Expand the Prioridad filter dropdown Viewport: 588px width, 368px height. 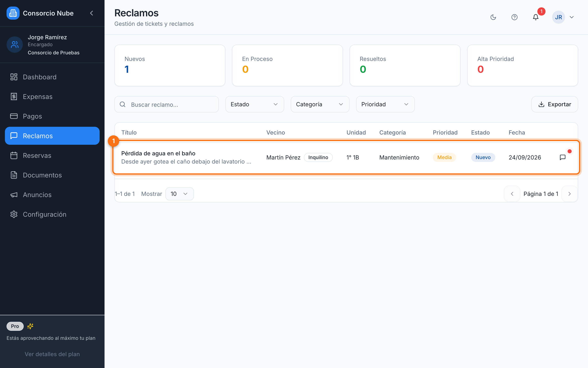click(x=385, y=104)
